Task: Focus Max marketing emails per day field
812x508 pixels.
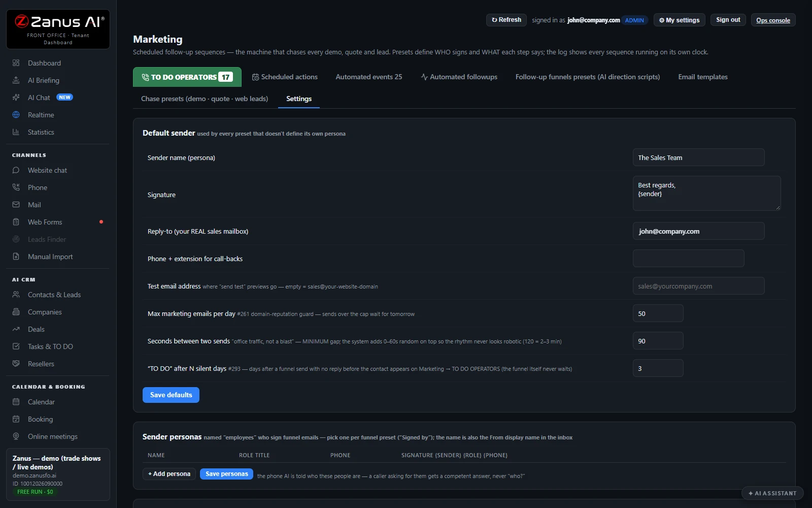Action: tap(658, 313)
